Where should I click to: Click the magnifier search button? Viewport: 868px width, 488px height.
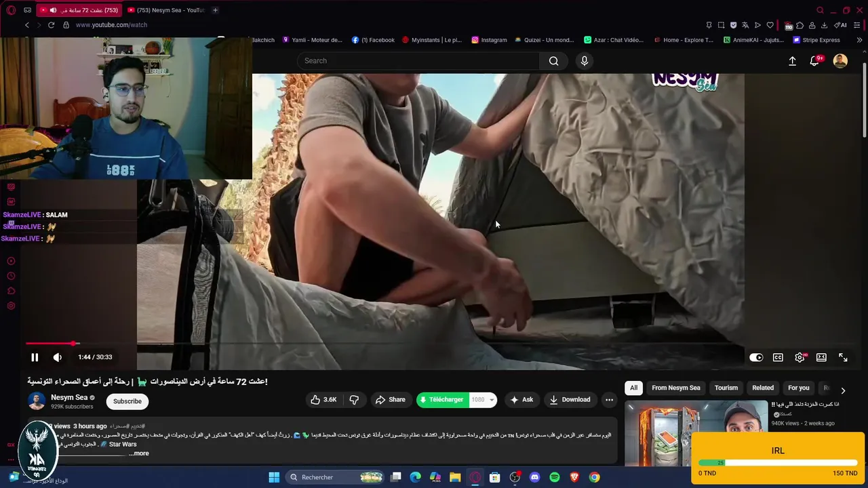pos(554,61)
